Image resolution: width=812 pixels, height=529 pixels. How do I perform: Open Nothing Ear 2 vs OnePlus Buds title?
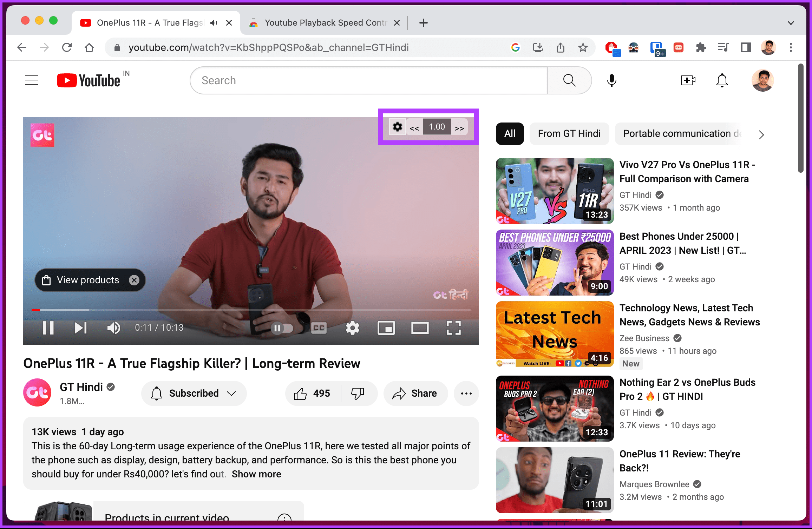[687, 389]
